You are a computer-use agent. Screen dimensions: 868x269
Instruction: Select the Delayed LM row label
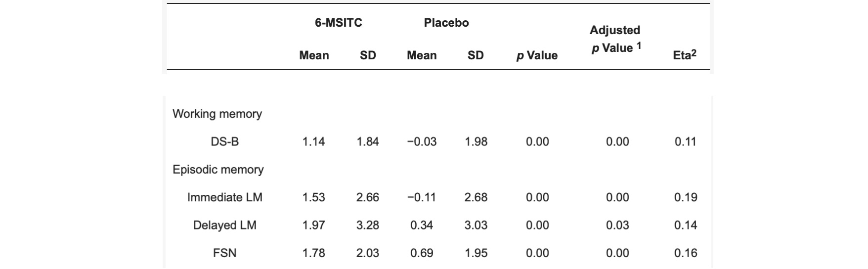tap(224, 225)
